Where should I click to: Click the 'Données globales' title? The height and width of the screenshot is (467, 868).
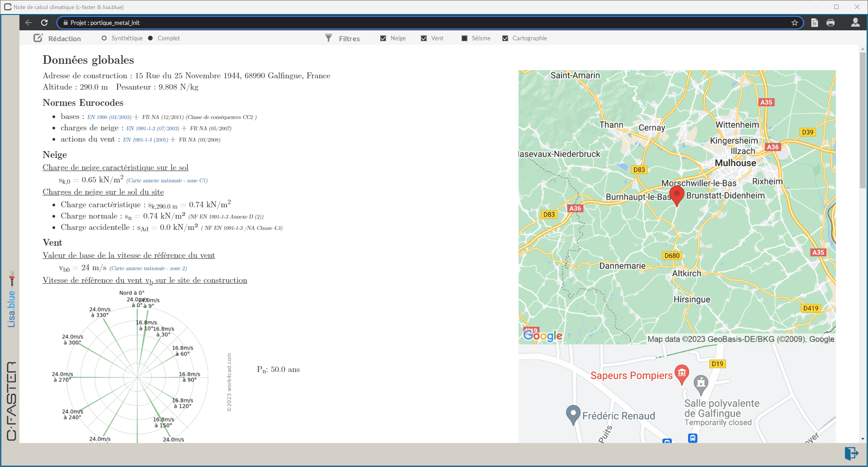(x=88, y=60)
